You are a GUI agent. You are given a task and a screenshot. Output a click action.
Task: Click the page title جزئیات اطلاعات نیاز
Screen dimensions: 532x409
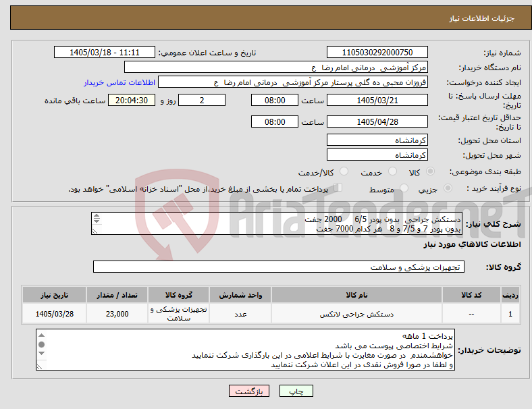(x=482, y=18)
